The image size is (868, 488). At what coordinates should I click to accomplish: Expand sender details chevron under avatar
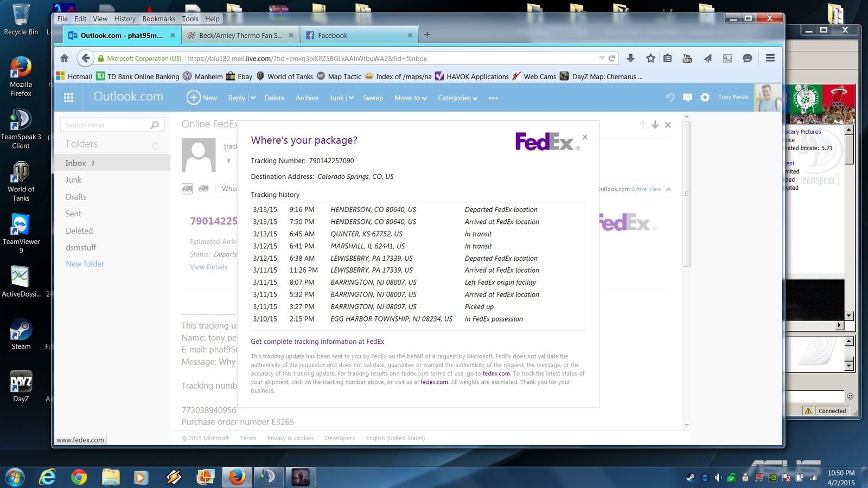[x=228, y=160]
